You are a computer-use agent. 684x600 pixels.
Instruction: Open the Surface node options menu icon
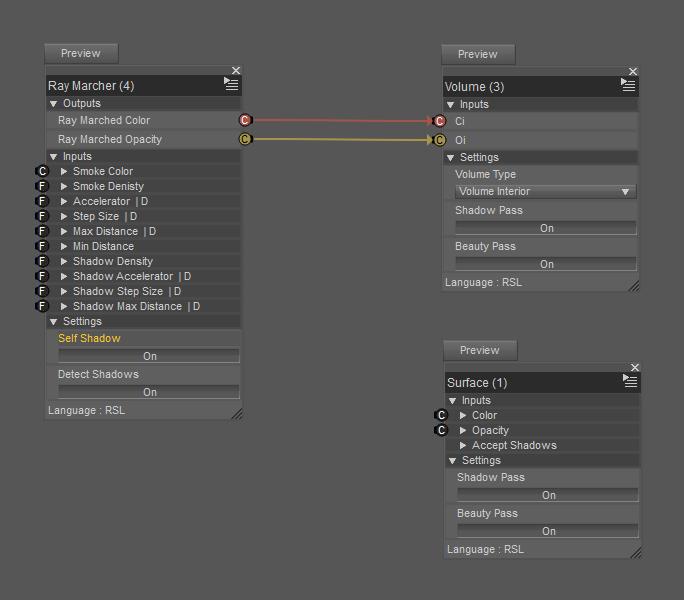tap(630, 382)
